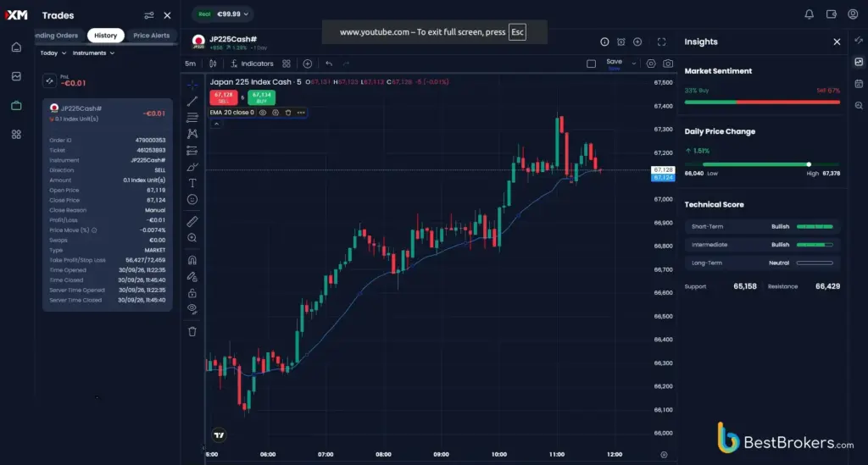The height and width of the screenshot is (465, 868).
Task: Open notifications bell icon
Action: [810, 14]
